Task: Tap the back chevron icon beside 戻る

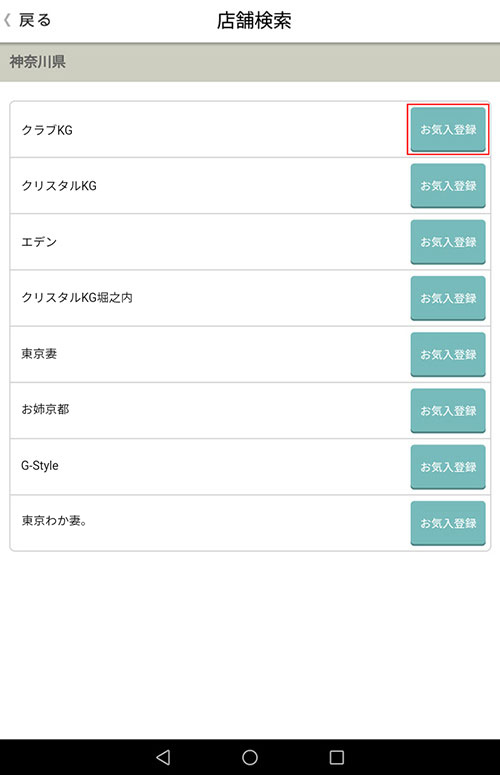Action: pos(7,20)
